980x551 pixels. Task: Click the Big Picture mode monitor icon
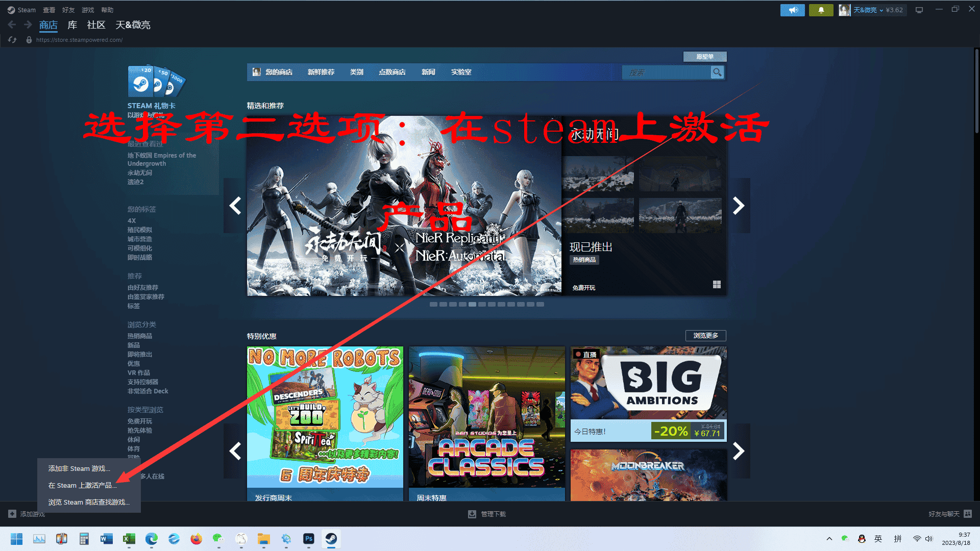coord(919,10)
